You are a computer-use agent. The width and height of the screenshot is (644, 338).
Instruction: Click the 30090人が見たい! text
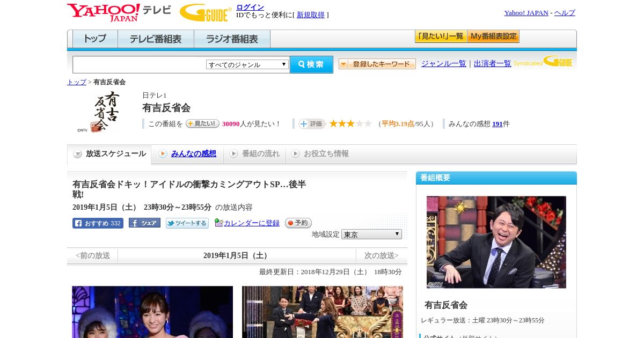[252, 124]
